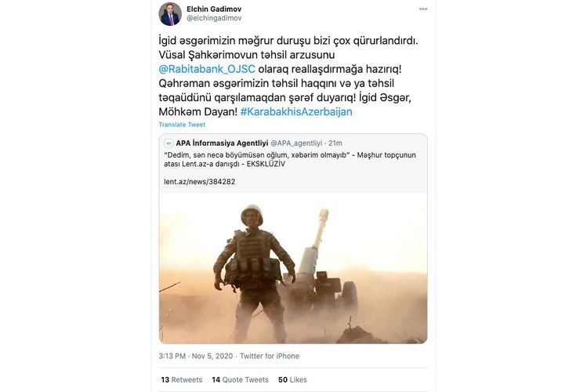Open the @elchingadimov handle
587x392 pixels.
pos(214,18)
